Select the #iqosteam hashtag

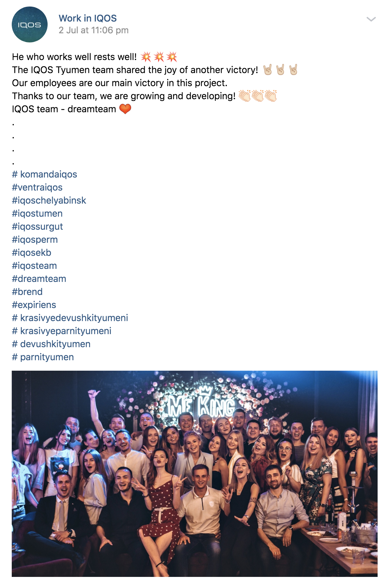(35, 266)
